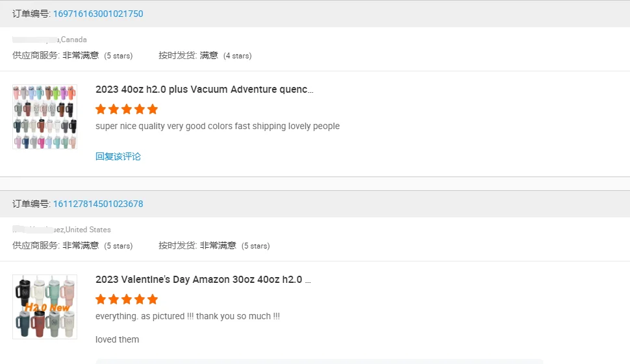The height and width of the screenshot is (364, 630).
Task: Open the 2023 Valentine's Day Amazon product title
Action: [203, 280]
